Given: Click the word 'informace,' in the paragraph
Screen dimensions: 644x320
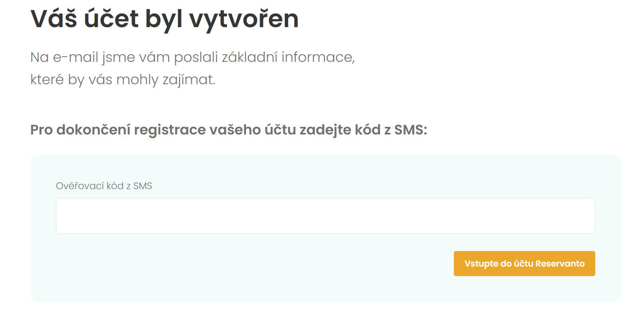Looking at the screenshot, I should (x=318, y=57).
